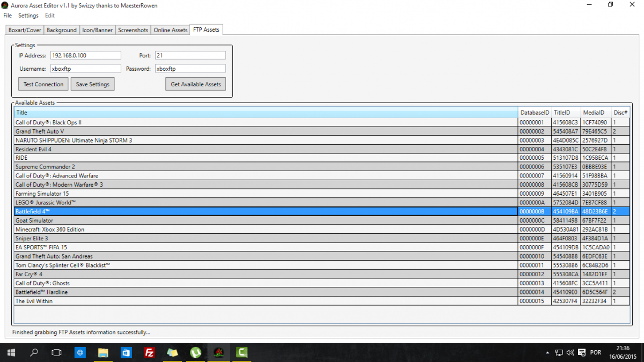Select the EA SPORTS FIFA 15 row
Screen dimensions: 644x362
click(322, 247)
